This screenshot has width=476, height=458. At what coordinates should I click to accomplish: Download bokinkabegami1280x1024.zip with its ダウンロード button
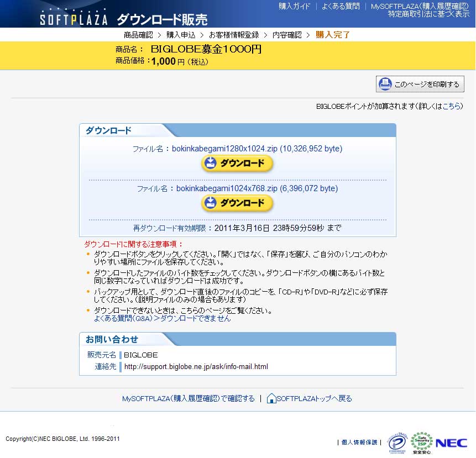[x=237, y=163]
